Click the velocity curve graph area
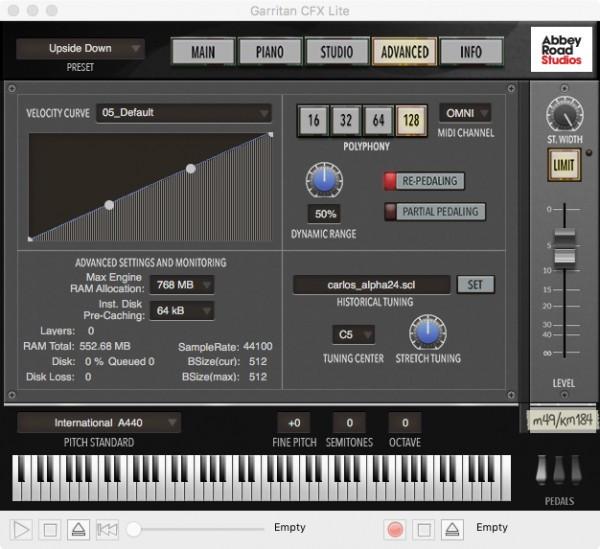Screen dimensions: 600x549 pyautogui.click(x=151, y=187)
